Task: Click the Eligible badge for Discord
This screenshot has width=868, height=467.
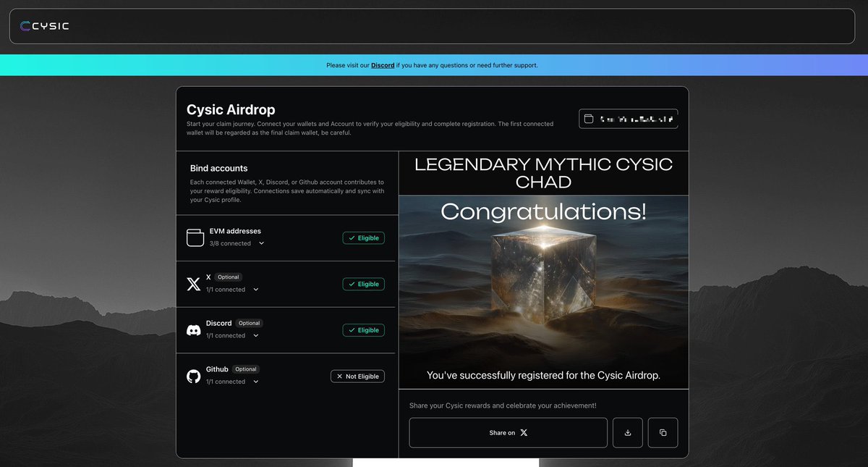Action: point(363,330)
